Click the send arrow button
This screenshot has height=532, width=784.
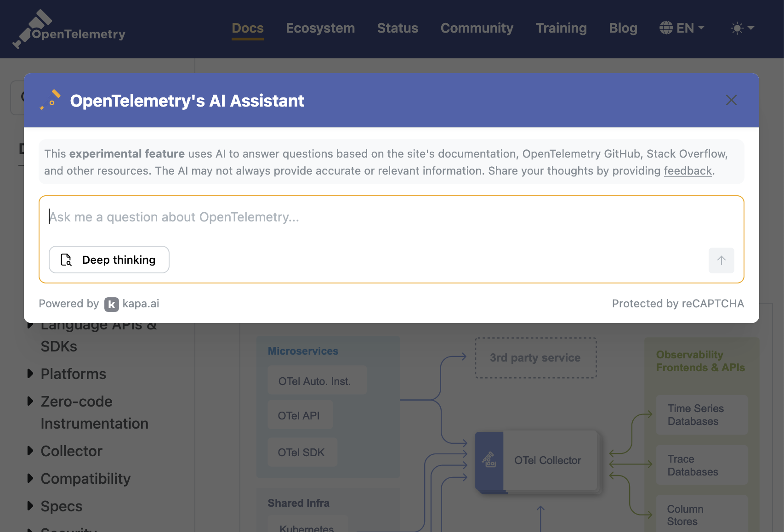coord(721,260)
